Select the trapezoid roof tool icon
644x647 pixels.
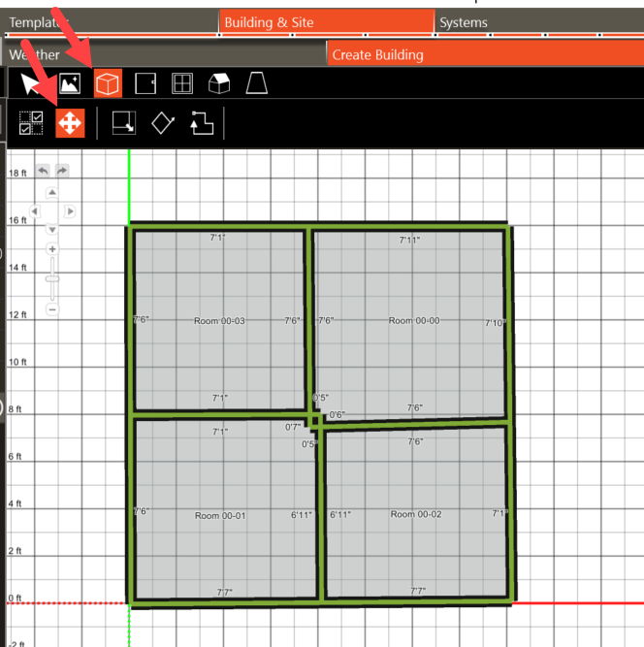coord(257,83)
